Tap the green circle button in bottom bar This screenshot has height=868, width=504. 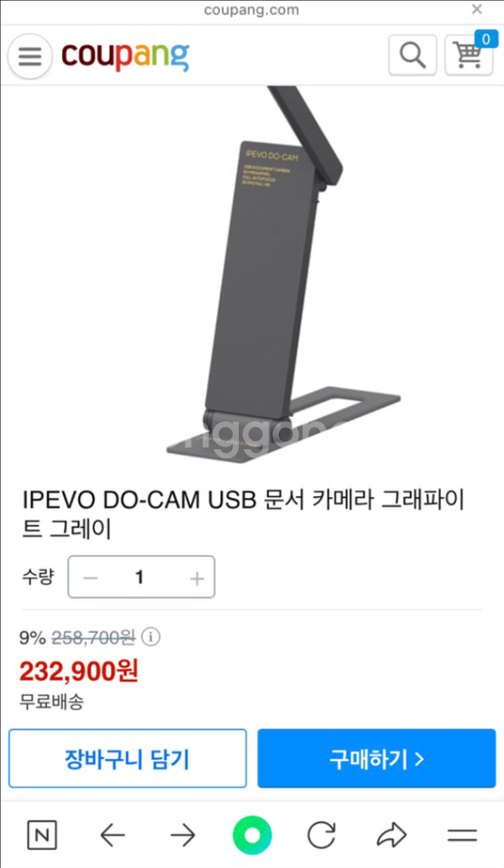tap(252, 835)
